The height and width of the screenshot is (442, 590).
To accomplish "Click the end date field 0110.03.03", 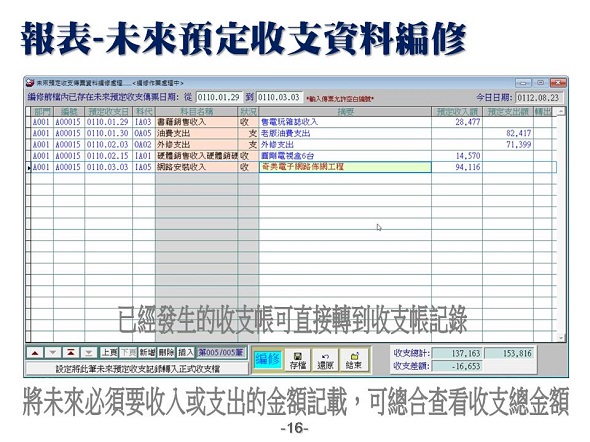I will point(278,97).
